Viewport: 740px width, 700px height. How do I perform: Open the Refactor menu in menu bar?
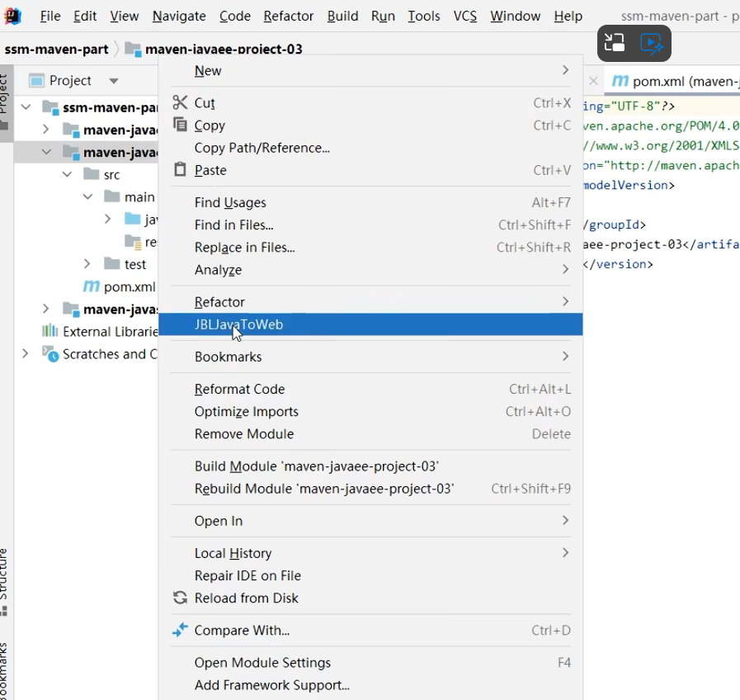click(288, 16)
